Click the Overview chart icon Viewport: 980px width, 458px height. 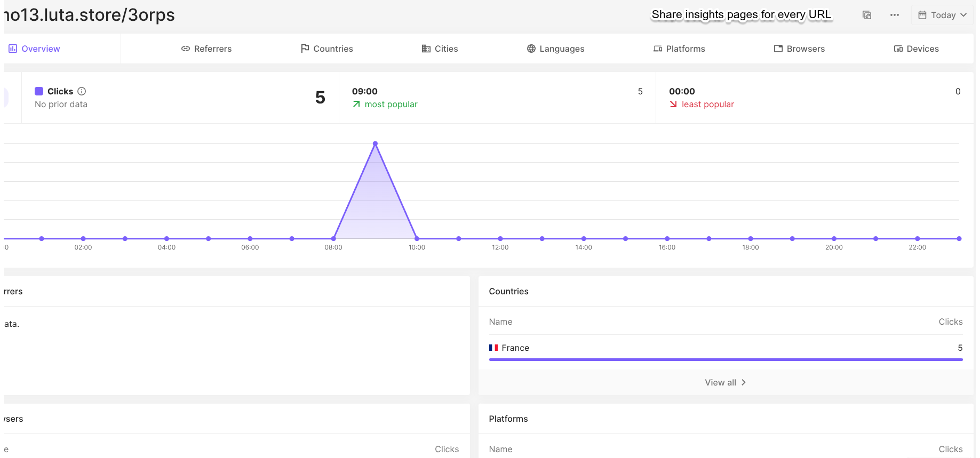(13, 49)
